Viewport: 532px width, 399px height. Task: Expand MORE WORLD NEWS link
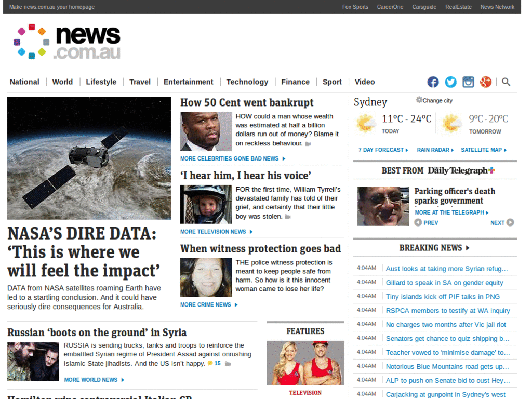click(95, 380)
